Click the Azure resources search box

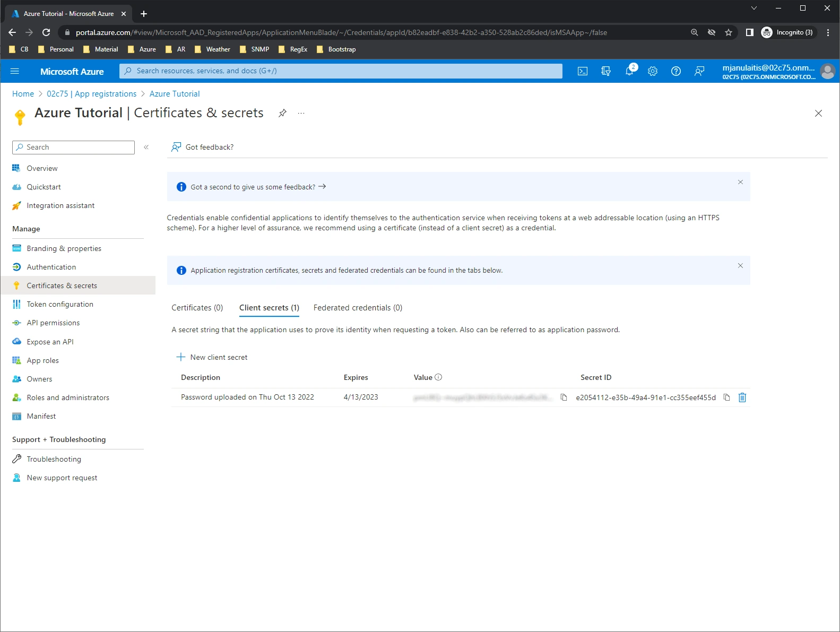[341, 71]
